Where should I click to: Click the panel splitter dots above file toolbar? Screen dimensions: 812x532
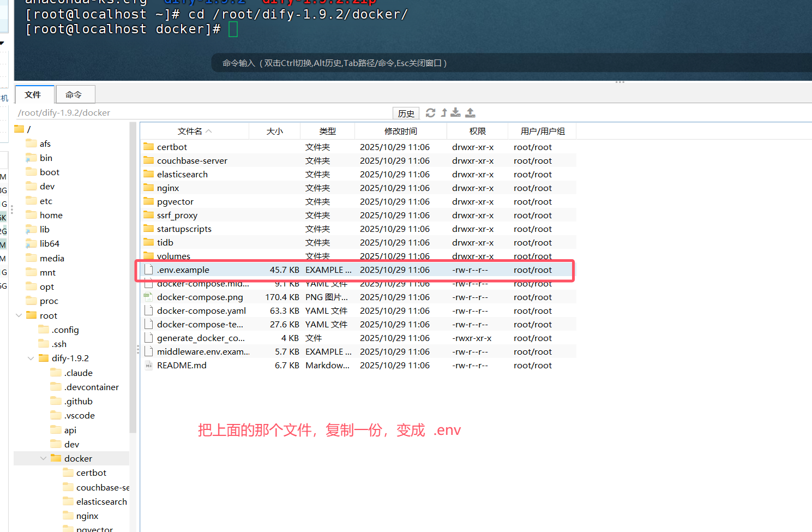tap(620, 82)
